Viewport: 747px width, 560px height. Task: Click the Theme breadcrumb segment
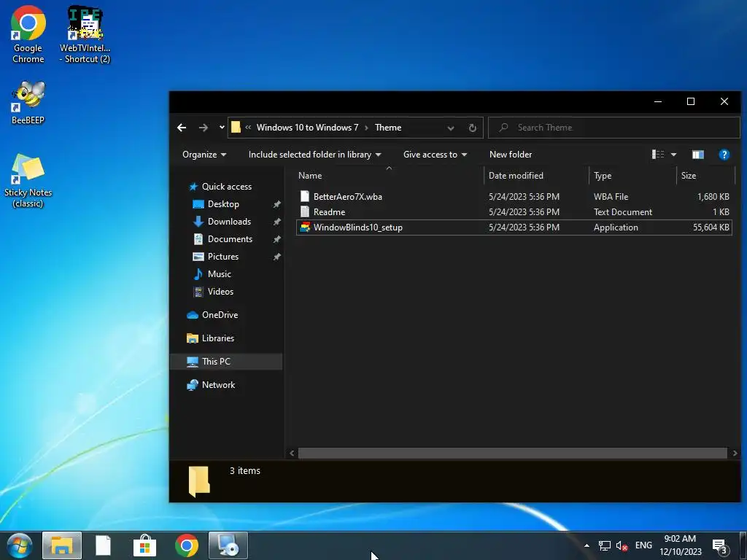click(x=388, y=128)
